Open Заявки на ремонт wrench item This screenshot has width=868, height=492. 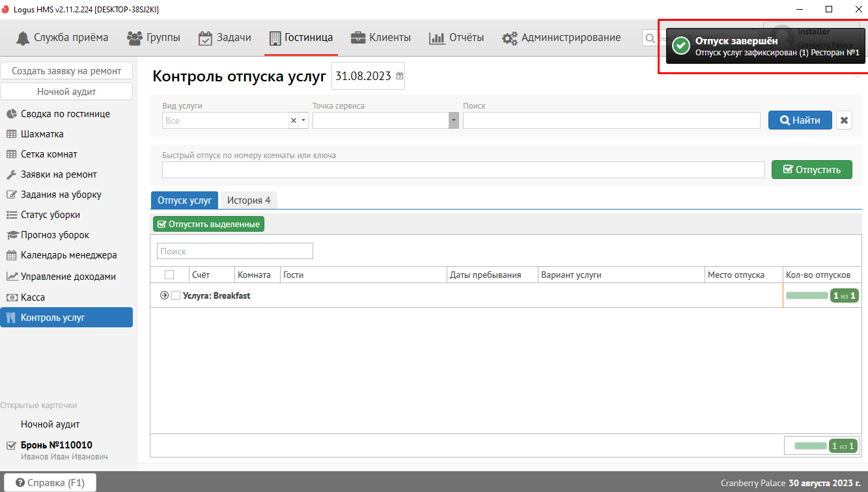pos(59,174)
